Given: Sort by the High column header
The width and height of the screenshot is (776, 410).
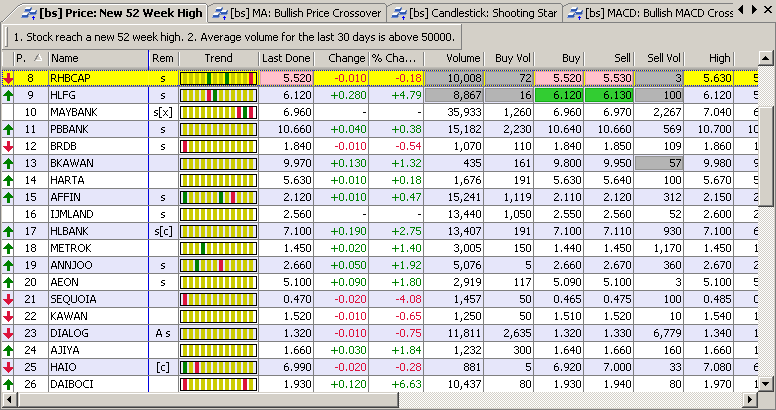Looking at the screenshot, I should tap(708, 58).
